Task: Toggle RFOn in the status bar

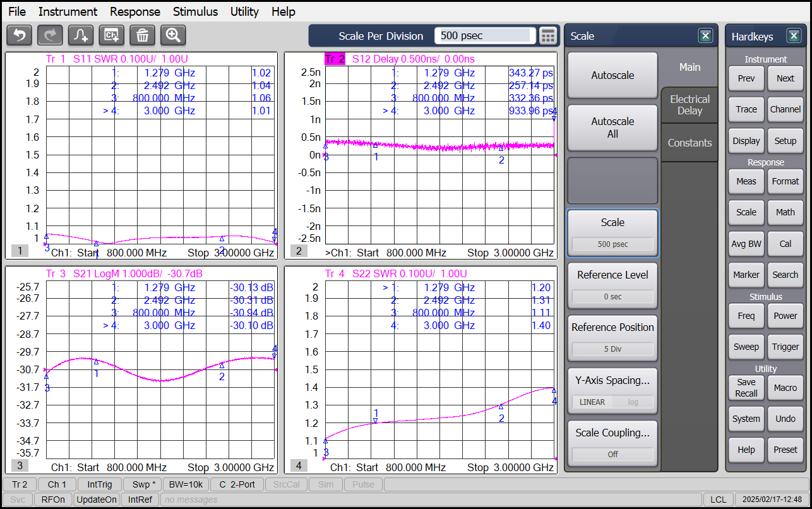Action: [53, 500]
